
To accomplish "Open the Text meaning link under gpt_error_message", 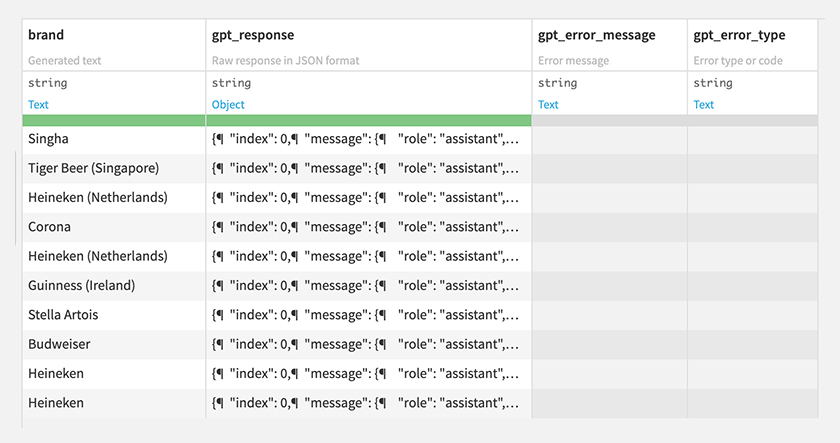I will (x=548, y=104).
